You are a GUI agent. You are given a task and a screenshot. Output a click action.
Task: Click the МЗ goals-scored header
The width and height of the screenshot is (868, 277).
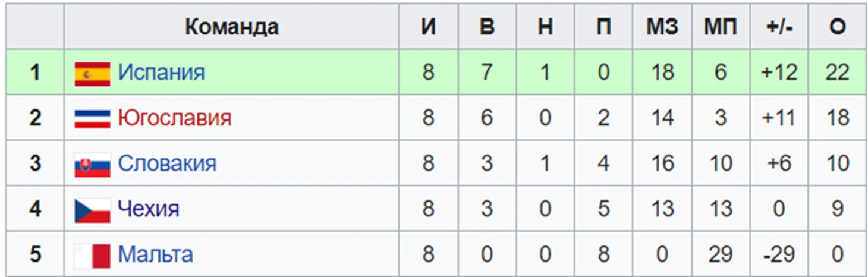point(662,27)
